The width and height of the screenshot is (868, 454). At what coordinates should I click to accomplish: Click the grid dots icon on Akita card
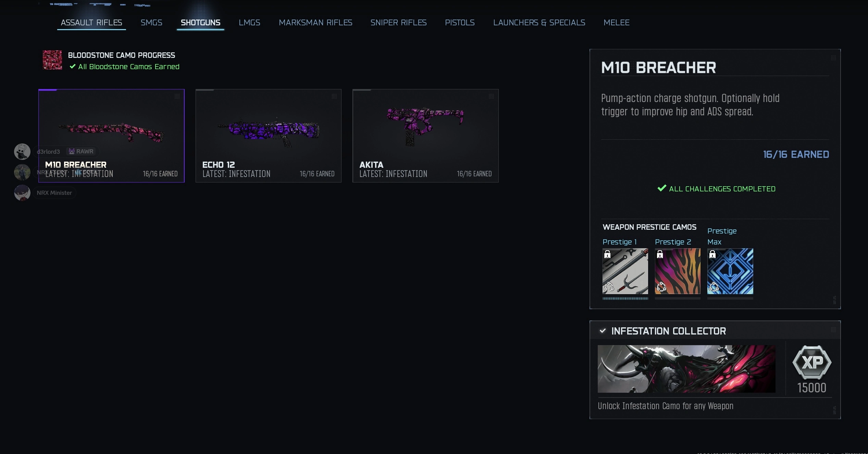(491, 96)
